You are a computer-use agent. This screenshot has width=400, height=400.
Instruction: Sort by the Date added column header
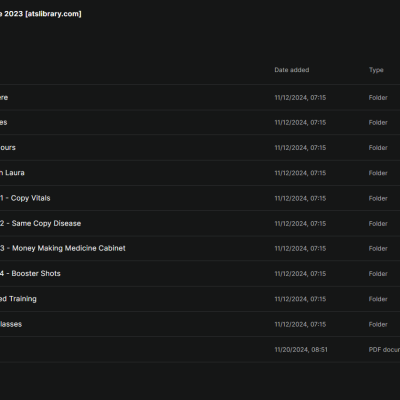tap(292, 70)
